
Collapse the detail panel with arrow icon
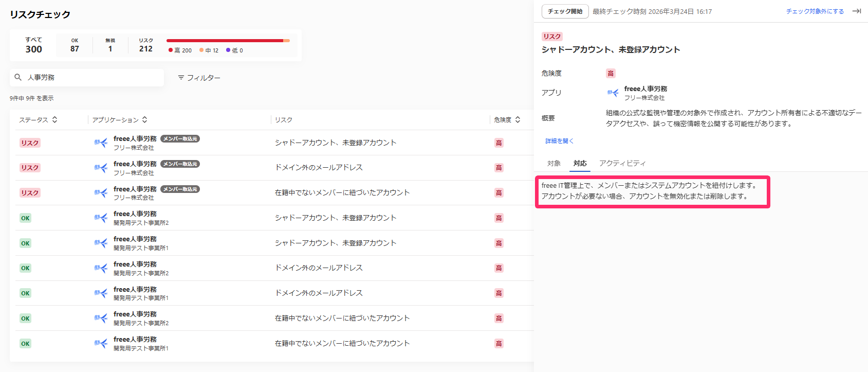857,11
